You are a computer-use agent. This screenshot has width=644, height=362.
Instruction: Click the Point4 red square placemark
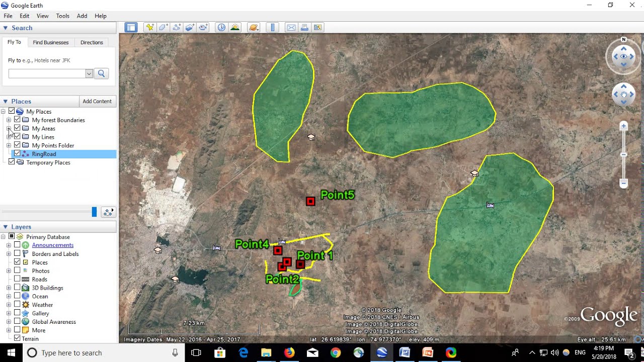click(278, 250)
